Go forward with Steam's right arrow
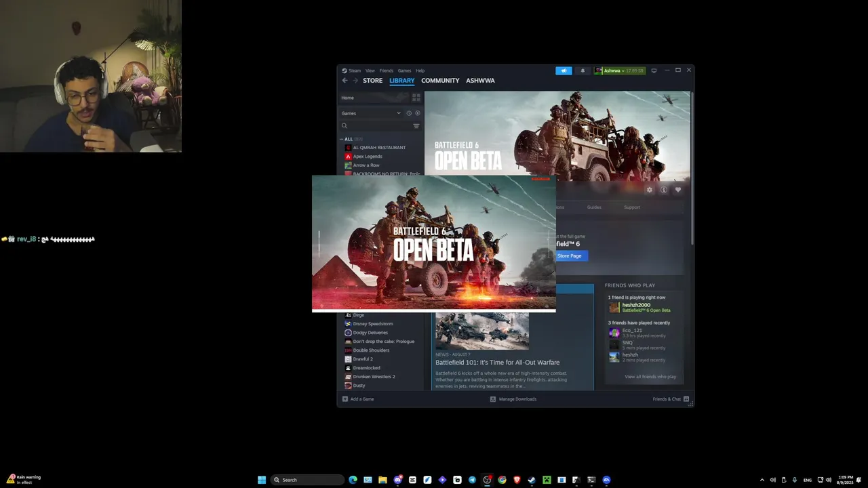Image resolution: width=868 pixels, height=488 pixels. pyautogui.click(x=355, y=81)
